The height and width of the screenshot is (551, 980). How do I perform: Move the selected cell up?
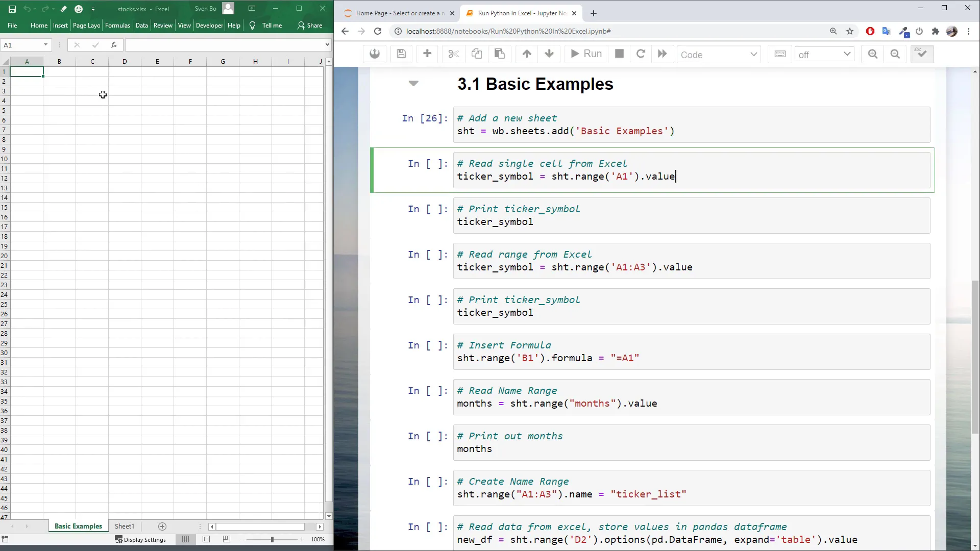[x=527, y=54]
